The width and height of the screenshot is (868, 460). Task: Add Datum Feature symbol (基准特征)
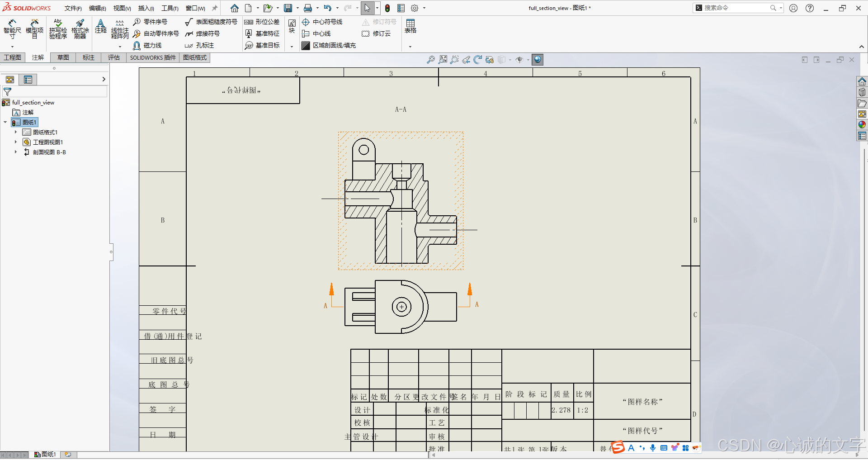[x=262, y=33]
